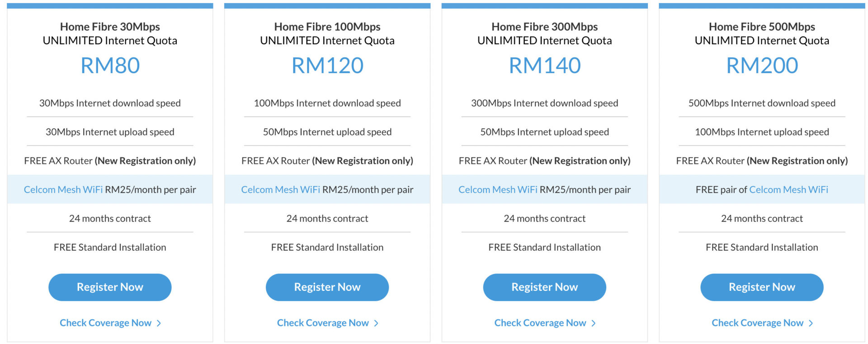868x344 pixels.
Task: Check coverage text link for the 100Mbps plan
Action: [x=323, y=323]
